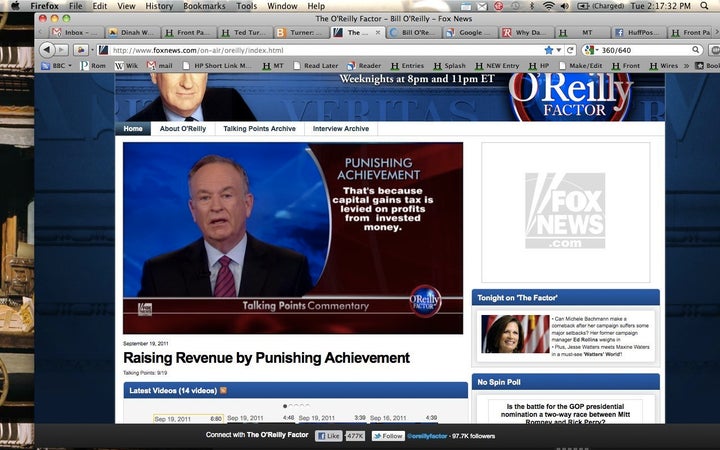Go back with the browser back arrow
The width and height of the screenshot is (720, 450).
pos(46,50)
